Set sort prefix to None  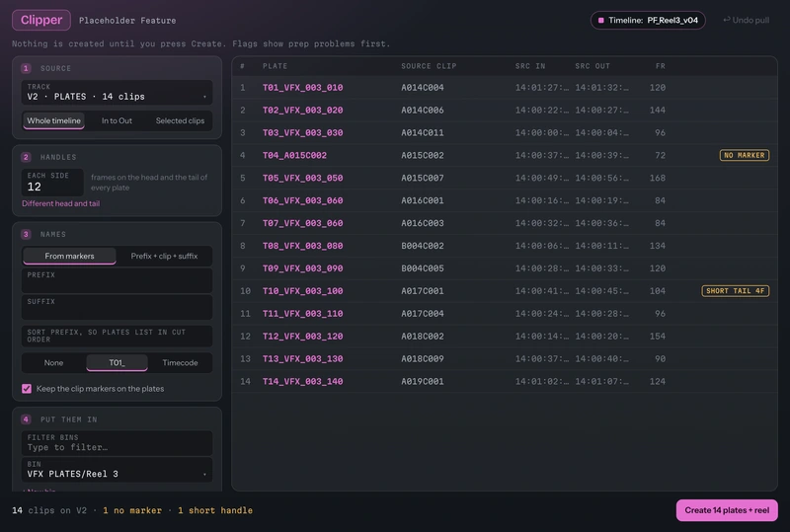pyautogui.click(x=54, y=363)
